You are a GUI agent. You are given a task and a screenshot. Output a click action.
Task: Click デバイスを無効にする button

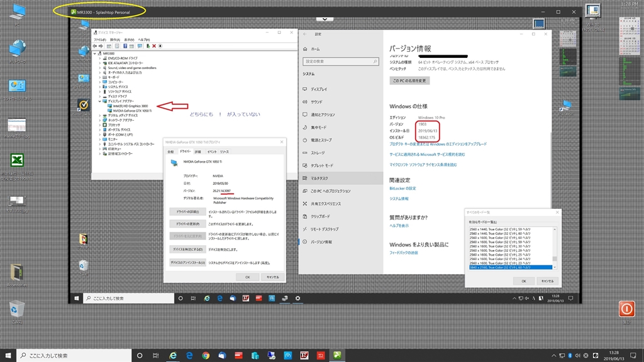click(x=187, y=249)
